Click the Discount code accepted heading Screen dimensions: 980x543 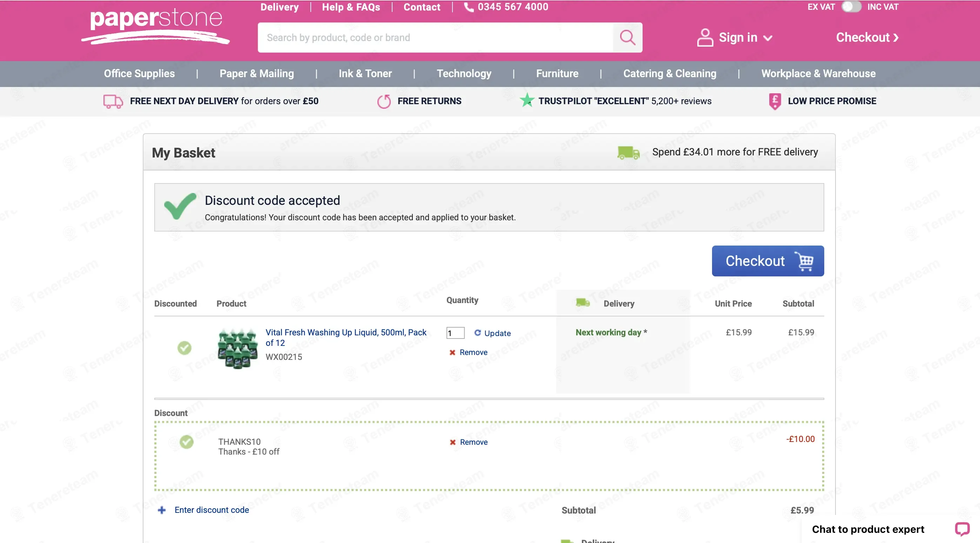point(273,201)
